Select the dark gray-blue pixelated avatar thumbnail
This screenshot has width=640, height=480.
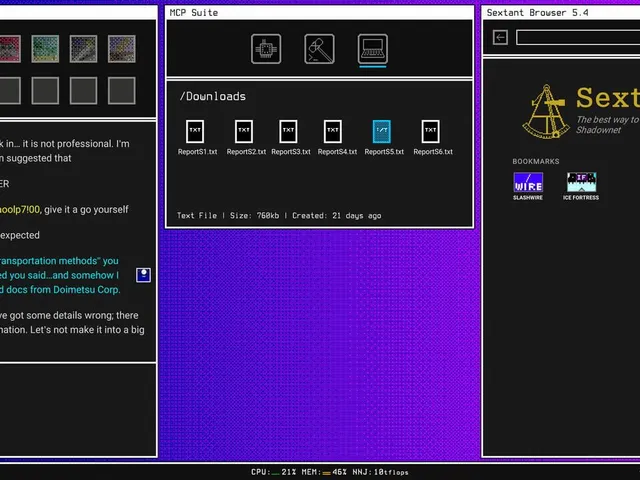click(83, 49)
